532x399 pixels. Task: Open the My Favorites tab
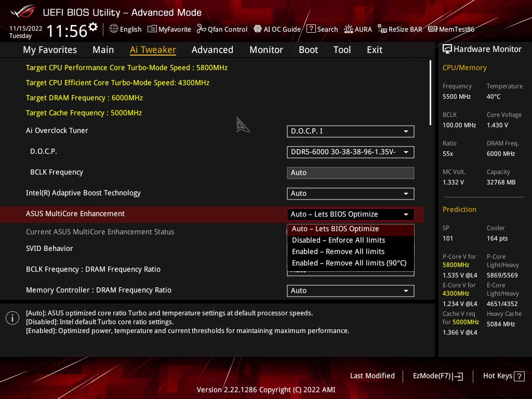click(50, 50)
